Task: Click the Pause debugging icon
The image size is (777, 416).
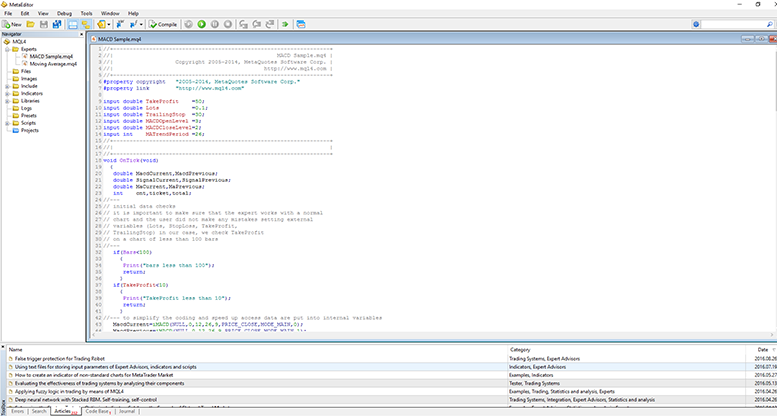Action: pos(216,23)
